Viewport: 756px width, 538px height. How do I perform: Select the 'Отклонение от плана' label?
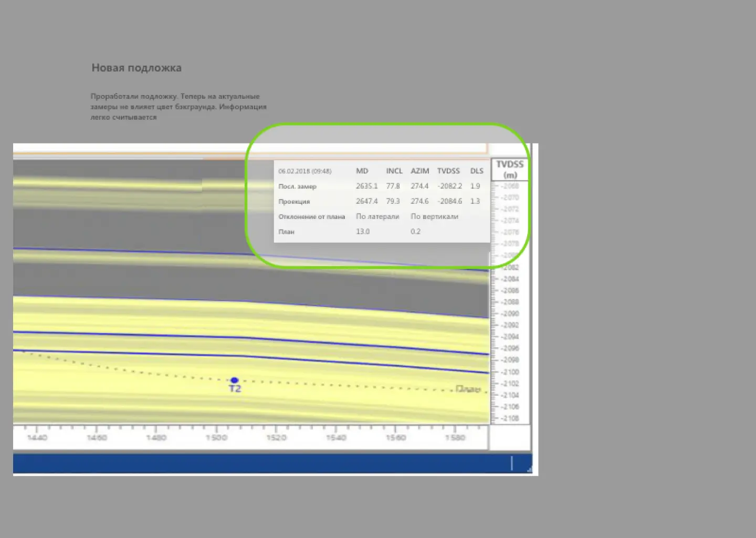coord(312,216)
